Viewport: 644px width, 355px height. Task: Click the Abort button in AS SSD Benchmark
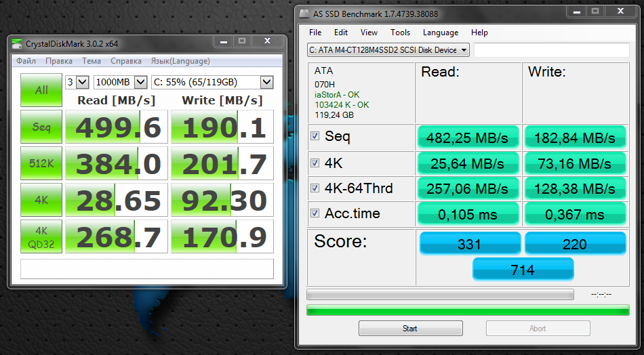click(538, 329)
